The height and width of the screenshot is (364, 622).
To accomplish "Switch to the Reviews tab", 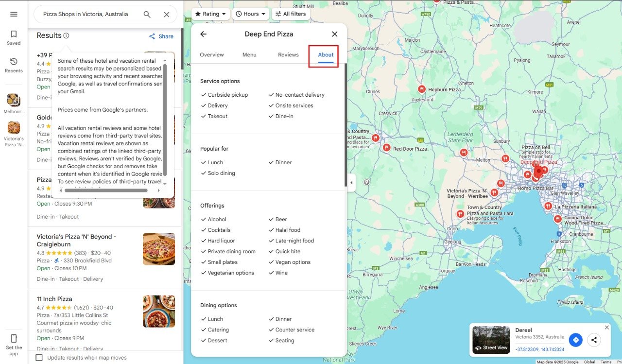I will pyautogui.click(x=288, y=54).
